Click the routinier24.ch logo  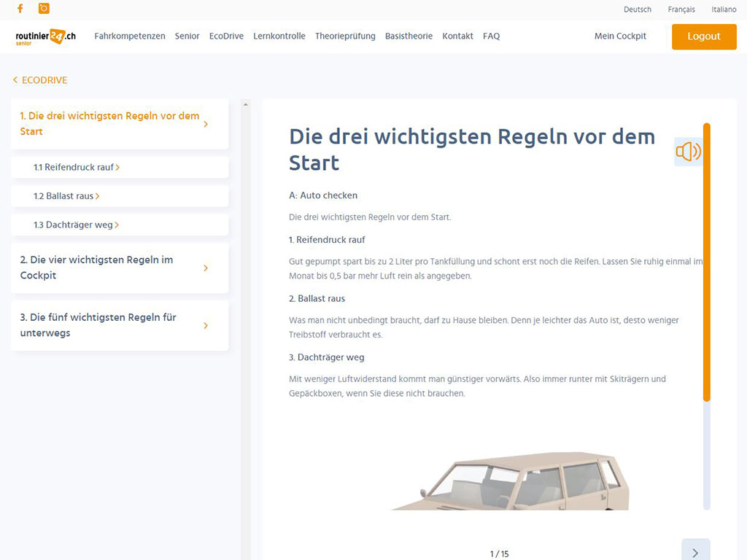(45, 36)
